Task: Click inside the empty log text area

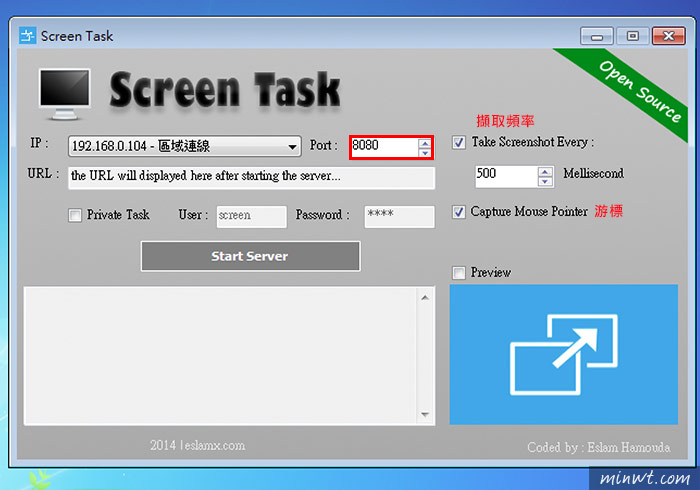Action: (221, 356)
